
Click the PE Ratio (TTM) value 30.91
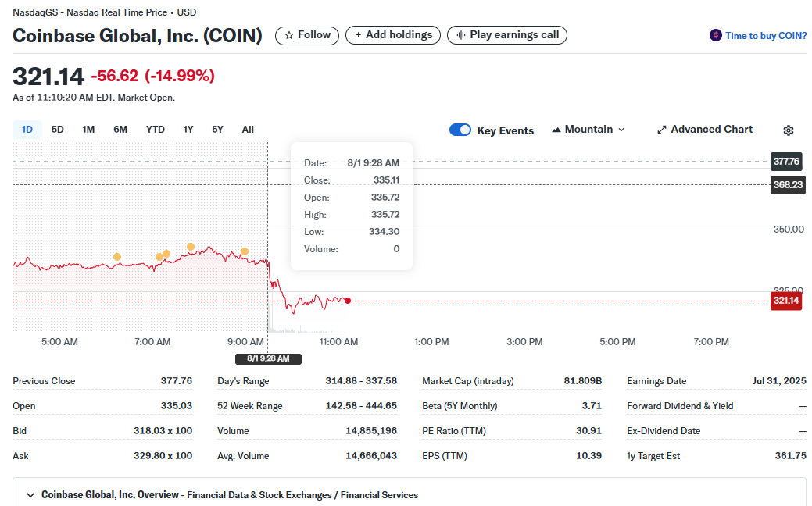tap(588, 430)
